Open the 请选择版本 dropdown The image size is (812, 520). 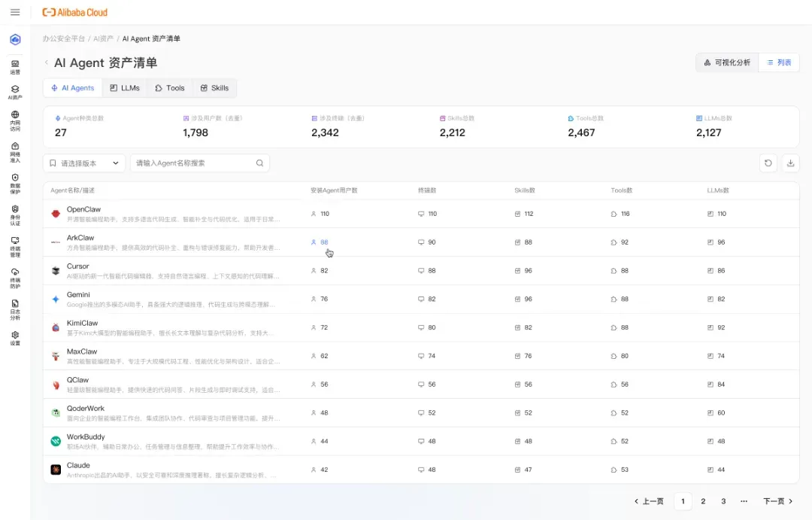[x=84, y=163]
